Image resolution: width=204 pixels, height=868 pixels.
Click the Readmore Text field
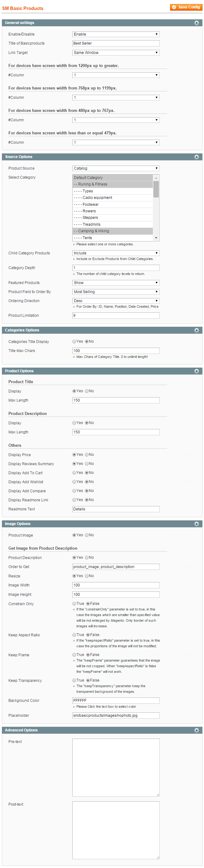[116, 509]
